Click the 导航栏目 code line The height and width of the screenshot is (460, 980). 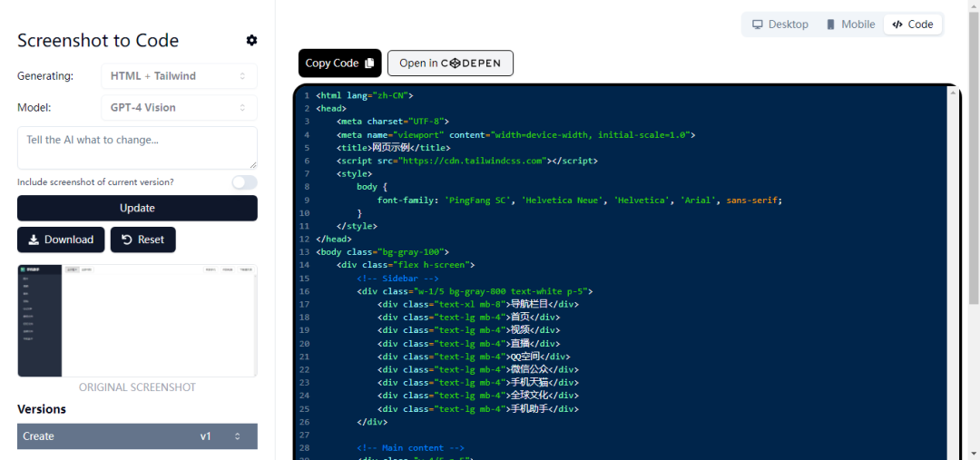(478, 305)
